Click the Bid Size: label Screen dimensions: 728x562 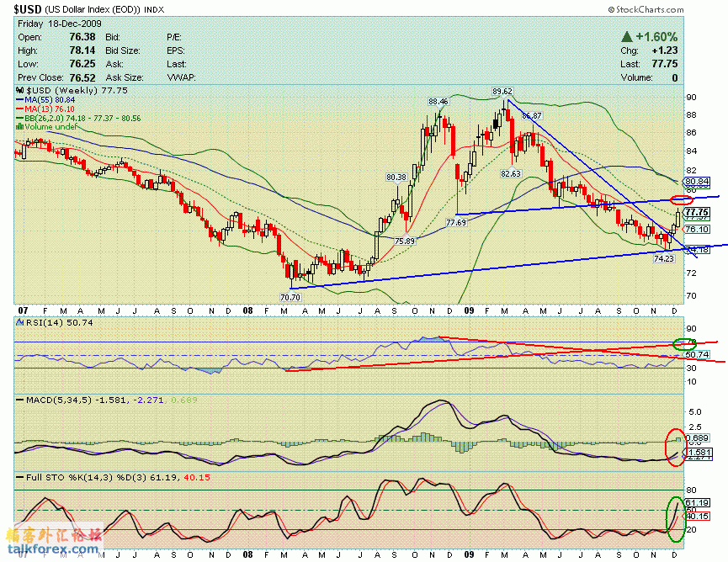point(123,50)
